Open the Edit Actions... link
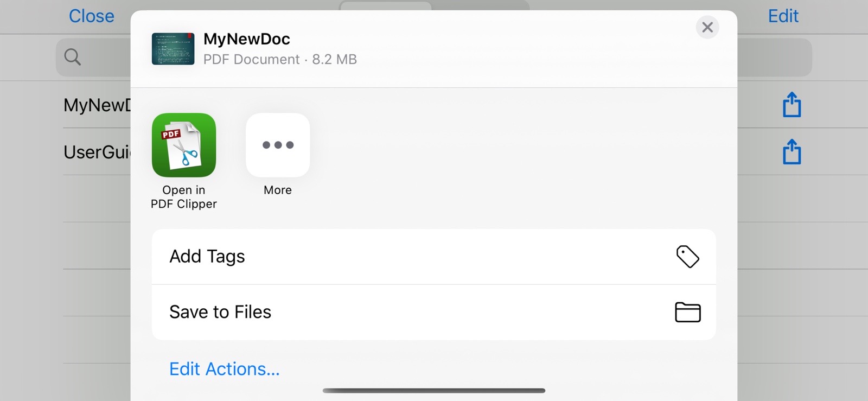Screen dimensions: 868x401 pyautogui.click(x=224, y=369)
